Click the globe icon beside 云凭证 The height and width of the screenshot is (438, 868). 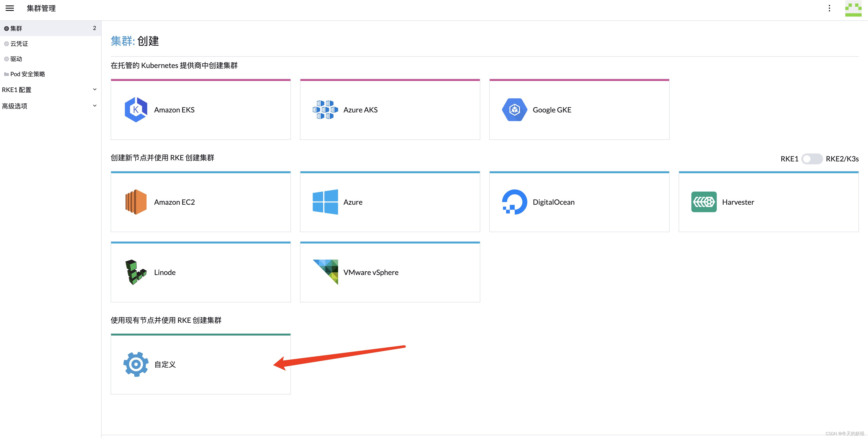click(x=6, y=44)
